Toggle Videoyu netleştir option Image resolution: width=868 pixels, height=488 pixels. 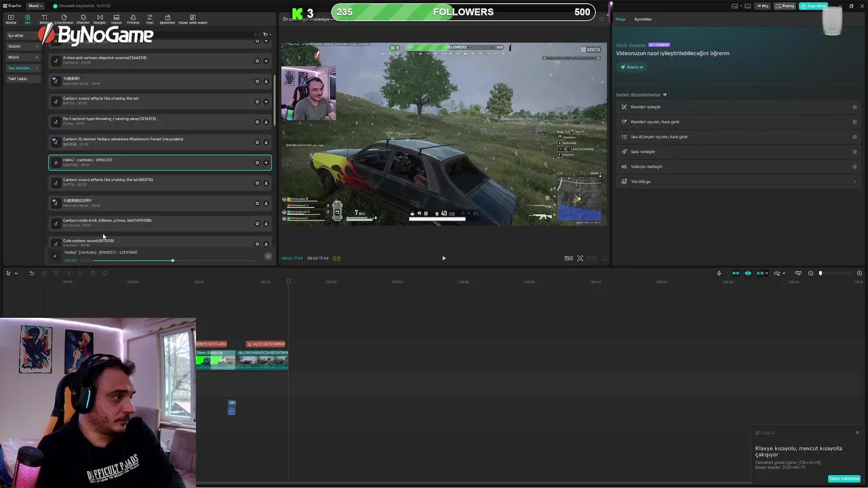pyautogui.click(x=854, y=167)
